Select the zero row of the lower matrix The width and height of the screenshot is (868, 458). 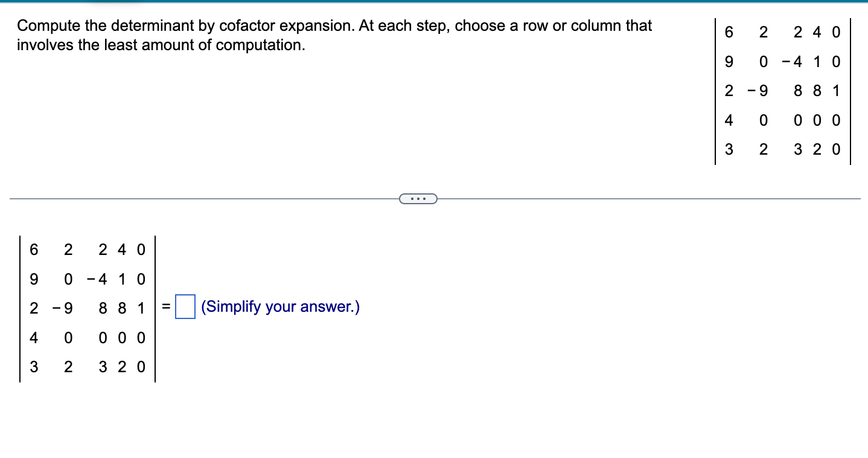[87, 338]
